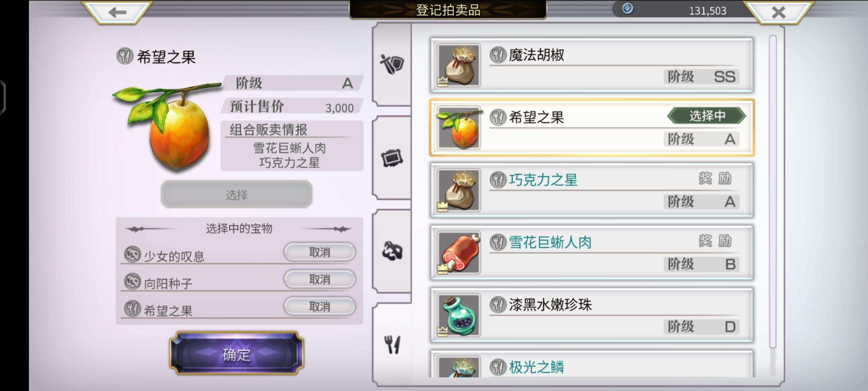Open the mask category tab
The width and height of the screenshot is (868, 391).
(x=392, y=251)
